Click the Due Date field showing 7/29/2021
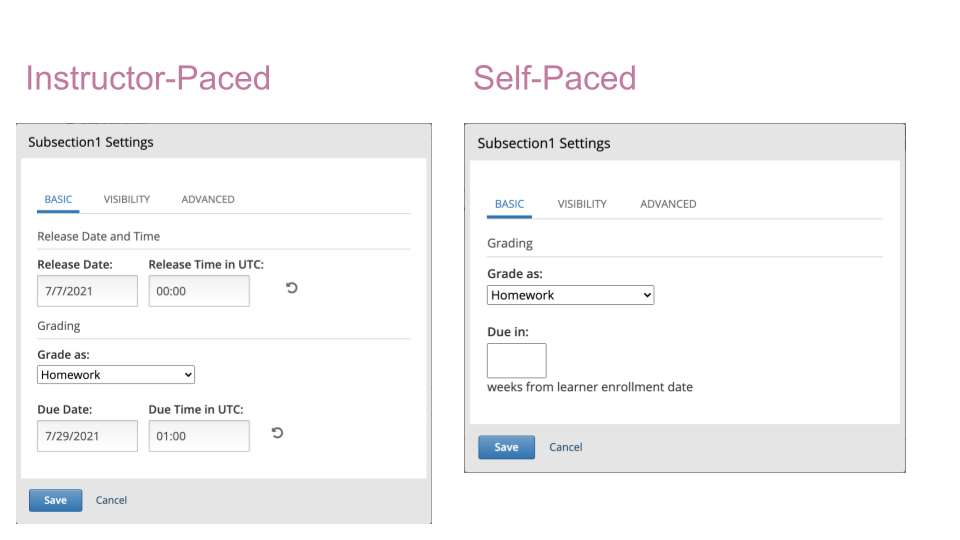Image resolution: width=960 pixels, height=540 pixels. click(x=87, y=436)
